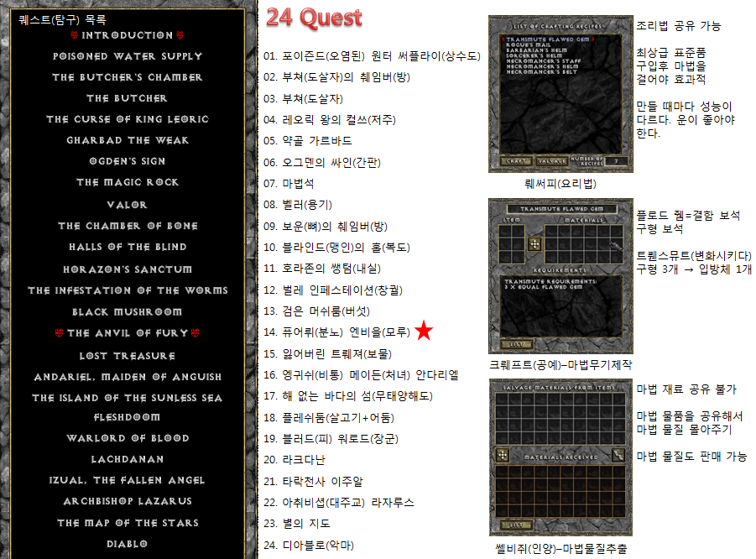Click the Requirements text box in crafting panel
The height and width of the screenshot is (559, 756).
[561, 306]
